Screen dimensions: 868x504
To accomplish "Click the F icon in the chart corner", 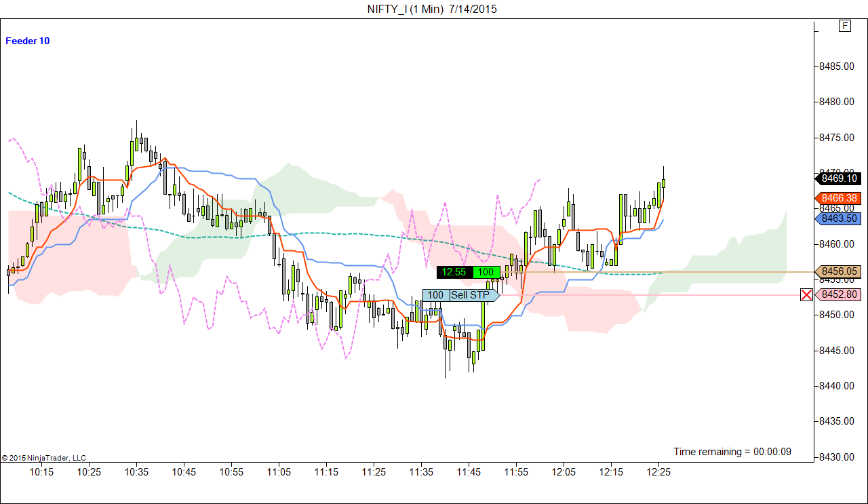I will pos(845,26).
